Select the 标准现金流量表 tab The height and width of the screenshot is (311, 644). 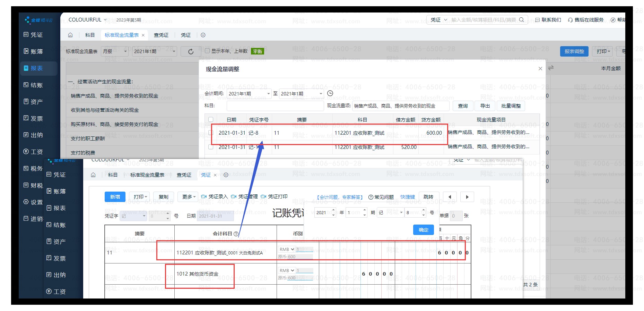click(122, 35)
